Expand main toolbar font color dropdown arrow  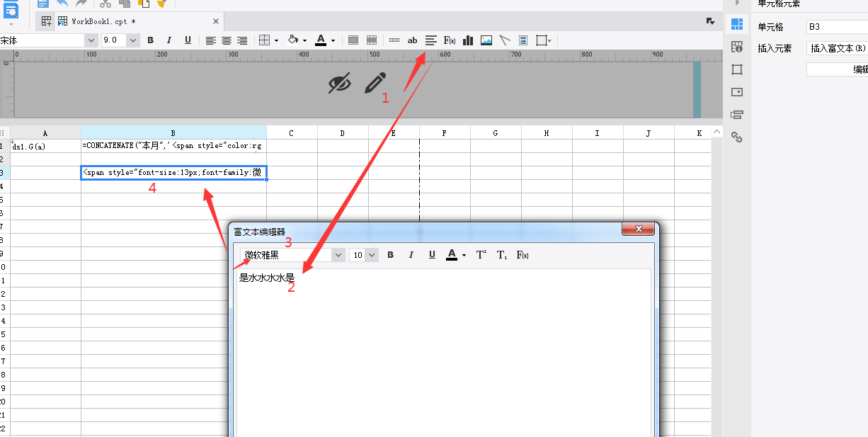point(333,40)
